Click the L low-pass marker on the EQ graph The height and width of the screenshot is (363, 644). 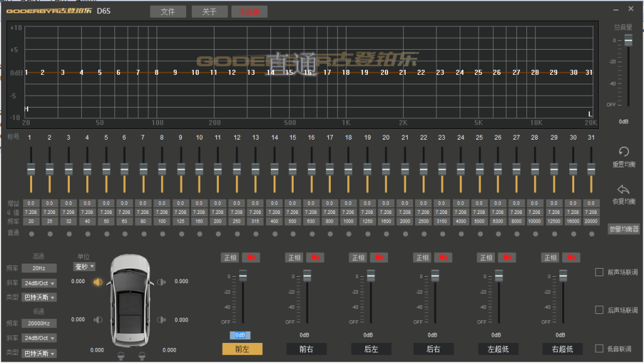pyautogui.click(x=590, y=114)
